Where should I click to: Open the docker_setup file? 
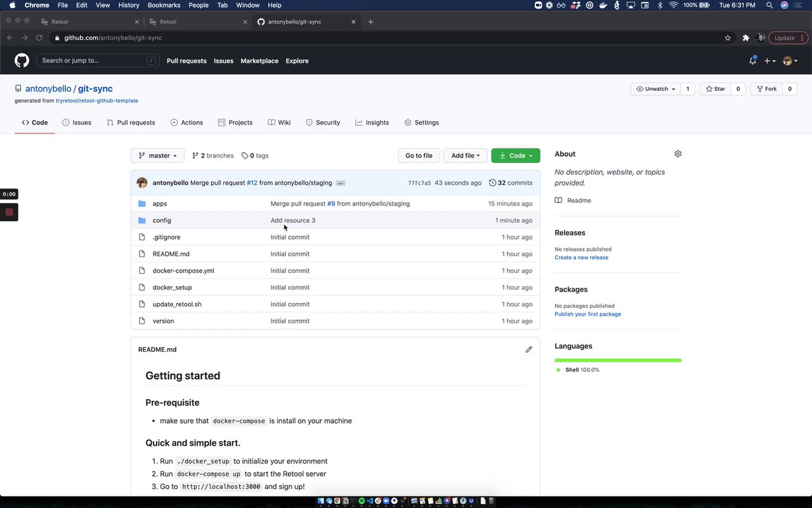pyautogui.click(x=172, y=288)
